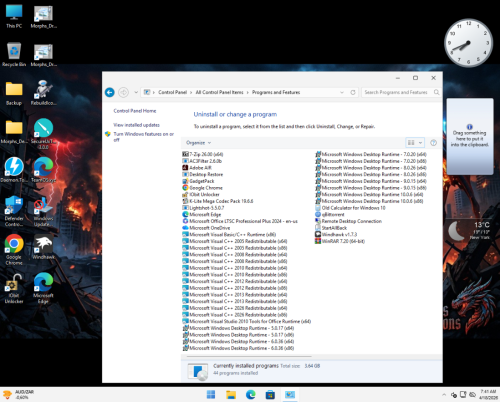Screen dimensions: 500x402
Task: Click All Control Panel Items breadcrumb
Action: click(219, 92)
